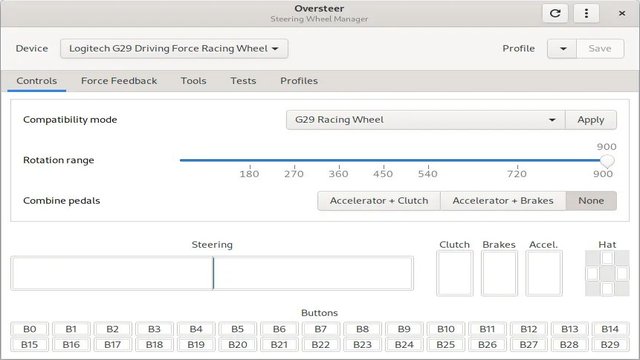The width and height of the screenshot is (640, 360).
Task: Close the Oversteer window
Action: click(x=622, y=13)
